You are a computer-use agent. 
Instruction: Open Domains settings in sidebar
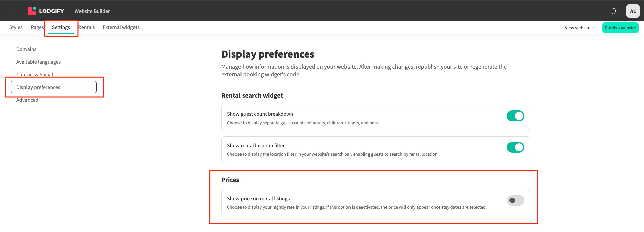[26, 49]
